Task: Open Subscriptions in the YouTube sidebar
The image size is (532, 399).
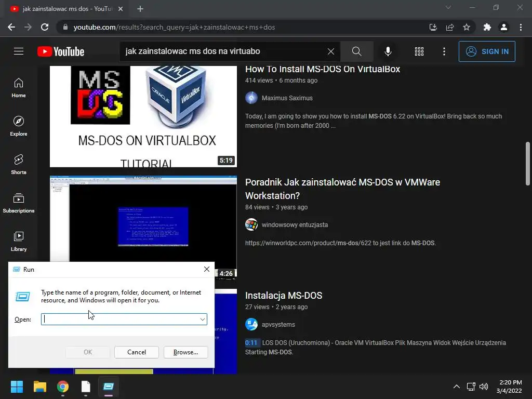Action: pyautogui.click(x=19, y=203)
